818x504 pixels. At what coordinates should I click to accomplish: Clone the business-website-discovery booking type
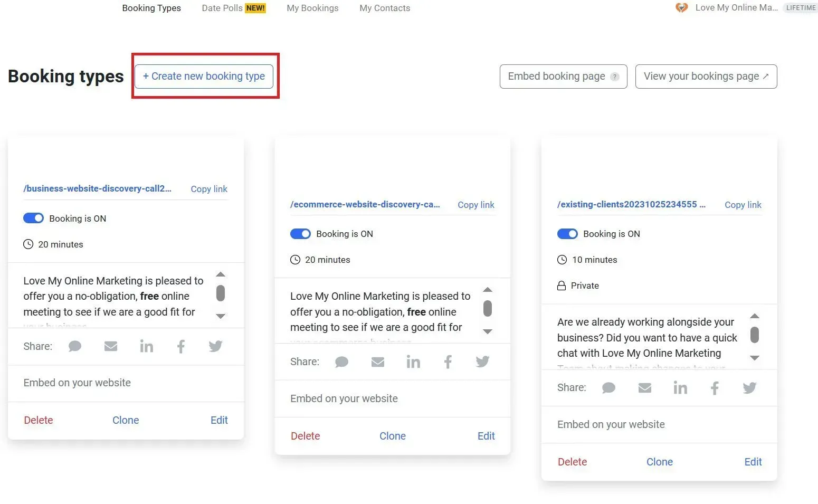coord(126,420)
